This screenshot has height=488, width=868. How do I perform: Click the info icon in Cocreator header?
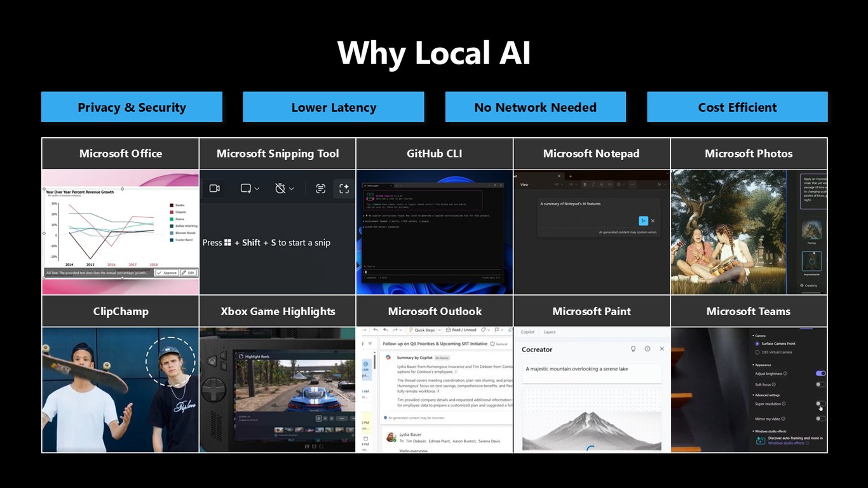click(648, 349)
